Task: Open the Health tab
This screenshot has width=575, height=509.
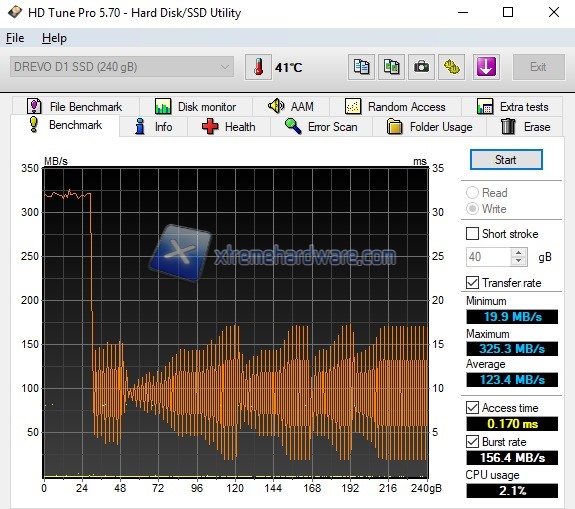Action: click(229, 127)
